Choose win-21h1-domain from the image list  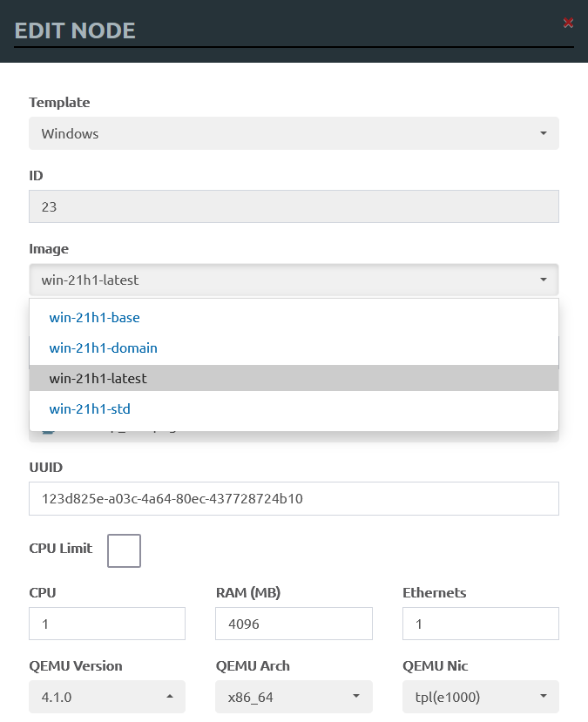click(103, 348)
